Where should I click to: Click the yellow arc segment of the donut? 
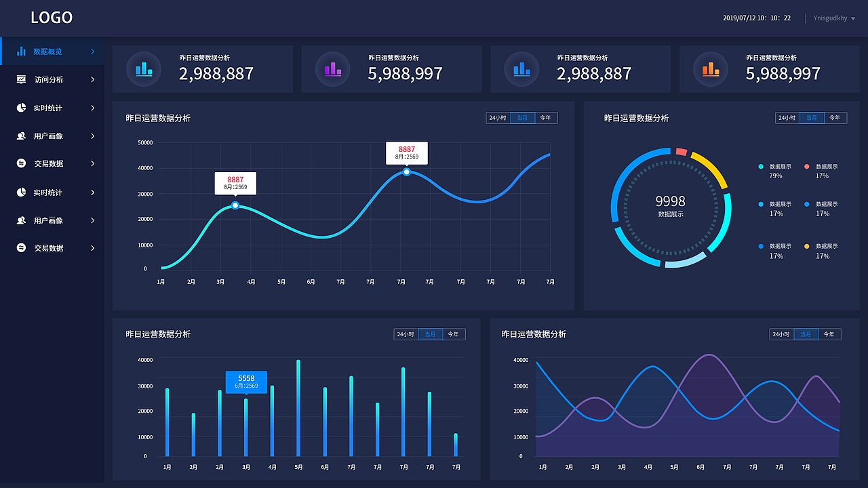click(x=712, y=168)
